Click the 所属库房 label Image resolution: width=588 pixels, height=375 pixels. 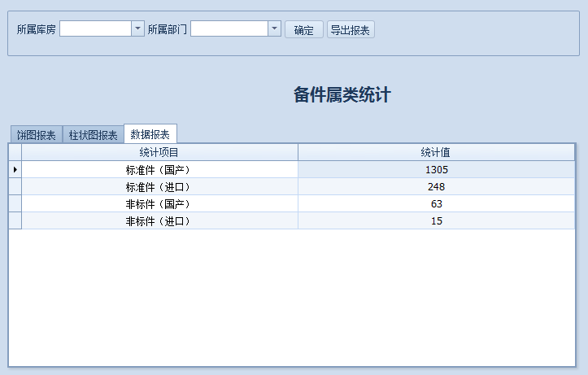pyautogui.click(x=37, y=29)
